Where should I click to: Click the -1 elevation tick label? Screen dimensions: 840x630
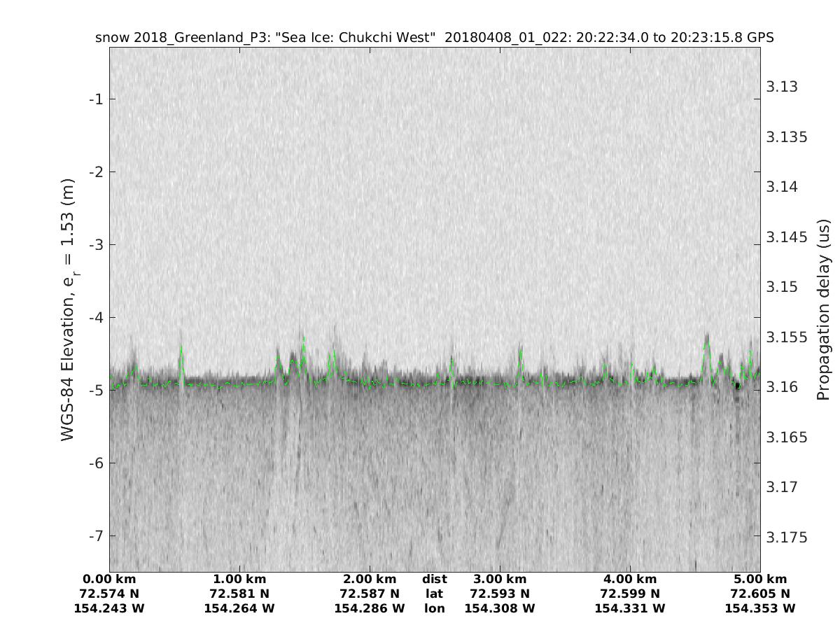pos(96,99)
